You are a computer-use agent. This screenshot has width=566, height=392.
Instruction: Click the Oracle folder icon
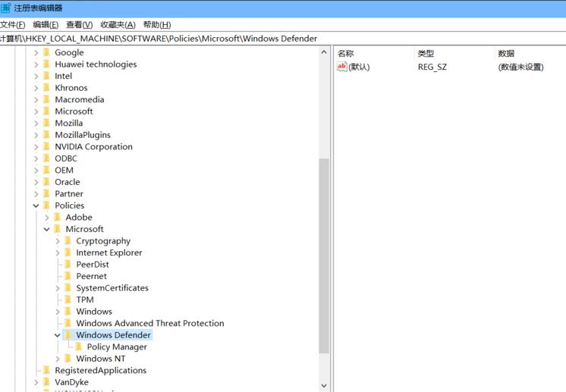tap(46, 182)
